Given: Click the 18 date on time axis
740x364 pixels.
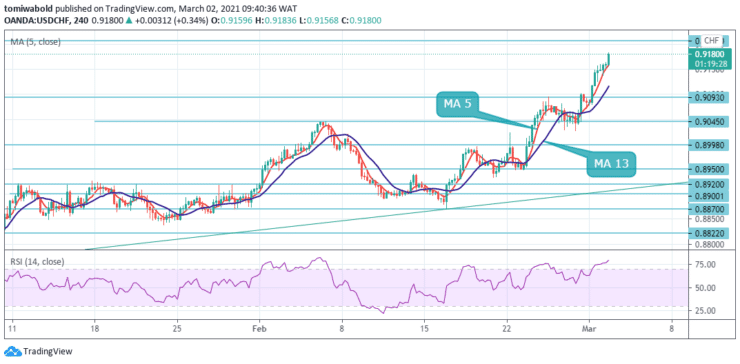Looking at the screenshot, I should coord(94,328).
